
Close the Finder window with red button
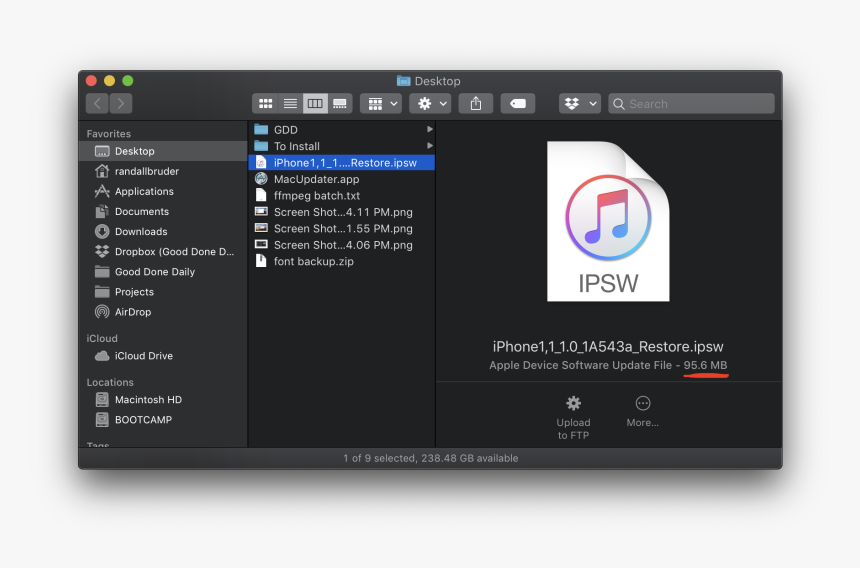coord(92,81)
